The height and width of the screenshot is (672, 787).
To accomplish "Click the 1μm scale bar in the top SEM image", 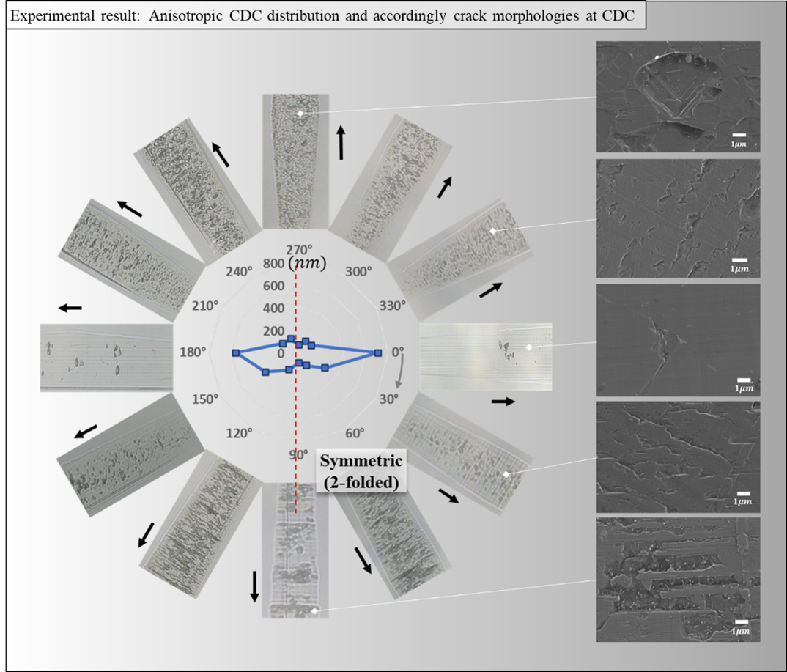I will (739, 136).
